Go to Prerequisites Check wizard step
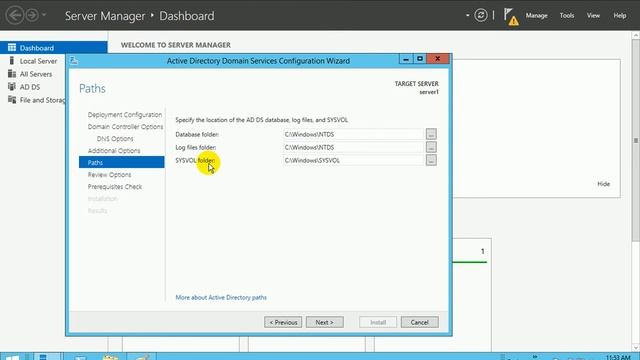Viewport: 640px width, 360px height. [115, 187]
